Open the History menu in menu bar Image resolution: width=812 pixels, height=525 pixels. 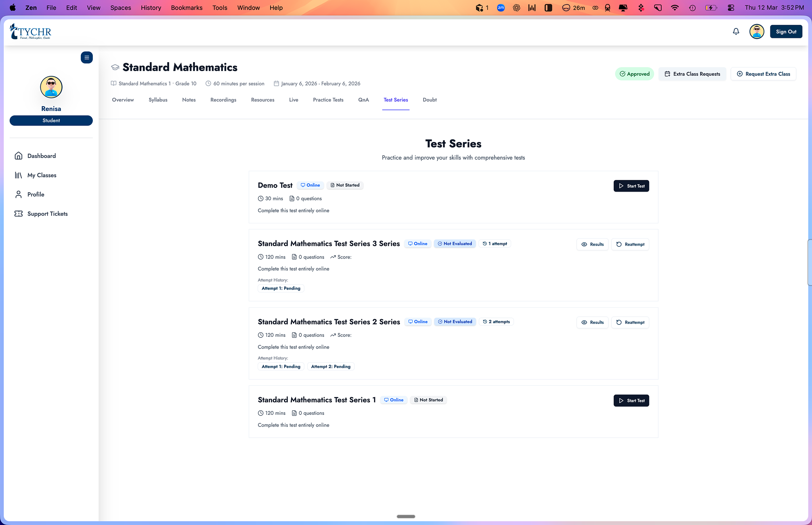(x=151, y=8)
